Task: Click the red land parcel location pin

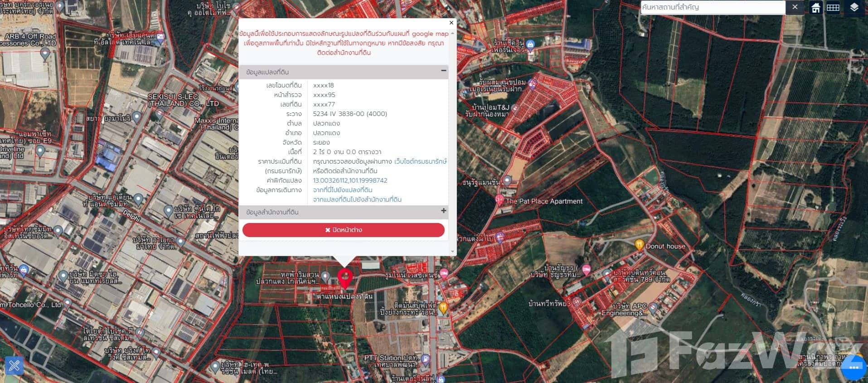Action: coord(345,277)
